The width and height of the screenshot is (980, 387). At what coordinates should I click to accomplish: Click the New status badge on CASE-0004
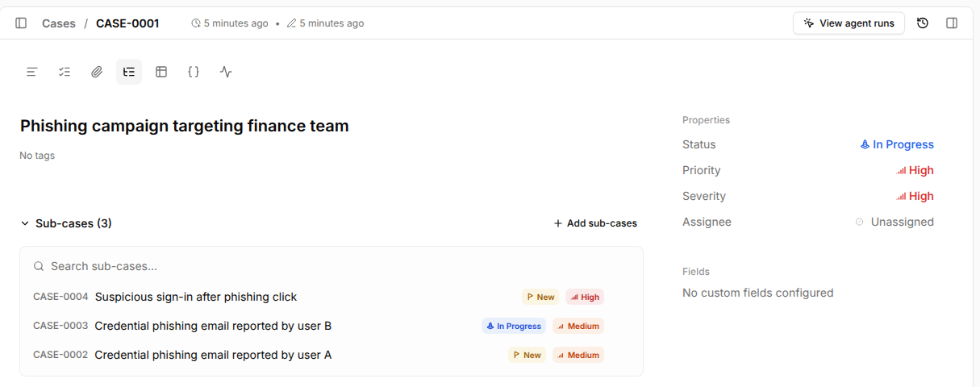[x=540, y=297]
